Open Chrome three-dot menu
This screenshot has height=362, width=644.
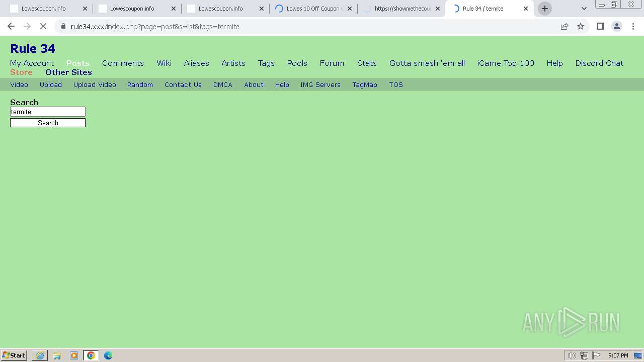pos(633,26)
